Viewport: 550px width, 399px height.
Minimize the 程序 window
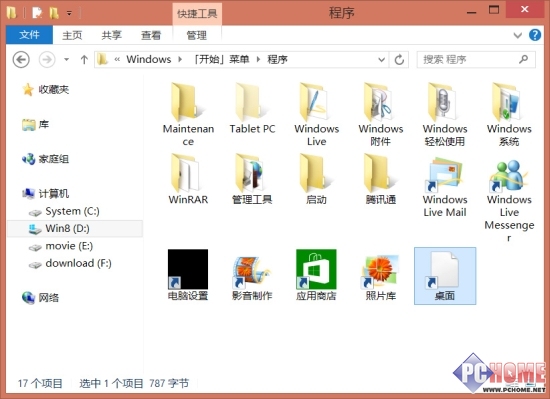472,12
